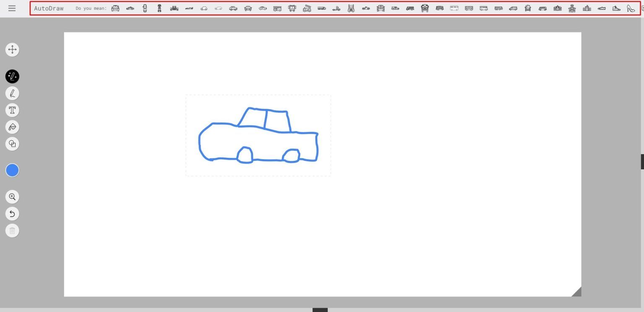The width and height of the screenshot is (644, 312).
Task: Select the high heel shoe suggestion
Action: pos(630,8)
